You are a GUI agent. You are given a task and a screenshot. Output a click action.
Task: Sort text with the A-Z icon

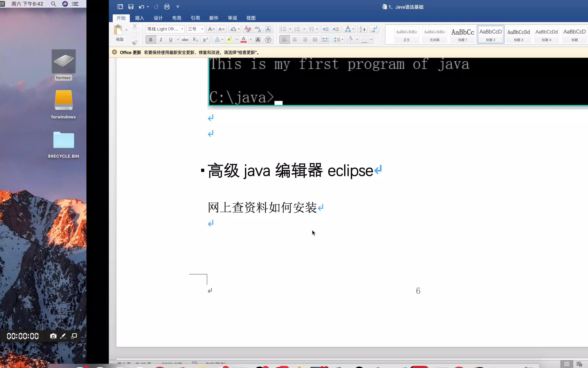(x=362, y=29)
